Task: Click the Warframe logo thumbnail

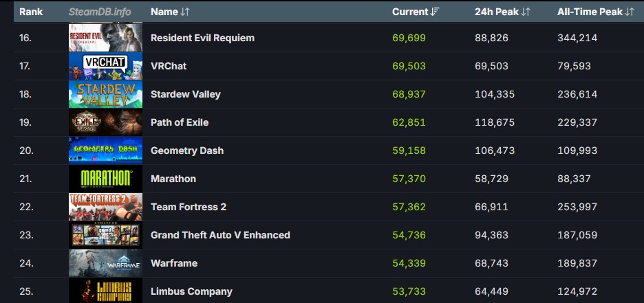Action: coord(105,263)
